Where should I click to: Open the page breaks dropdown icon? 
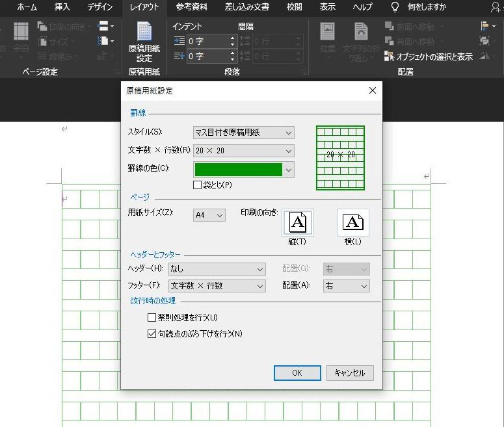pos(106,26)
